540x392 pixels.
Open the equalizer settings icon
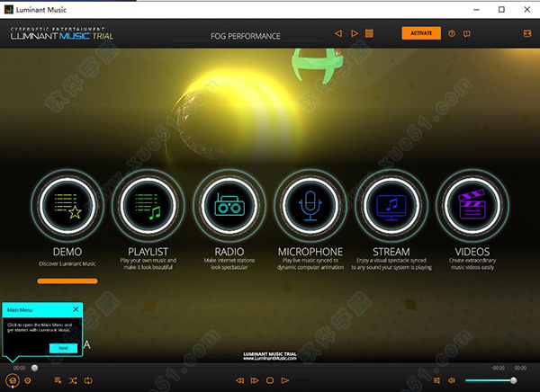click(436, 380)
